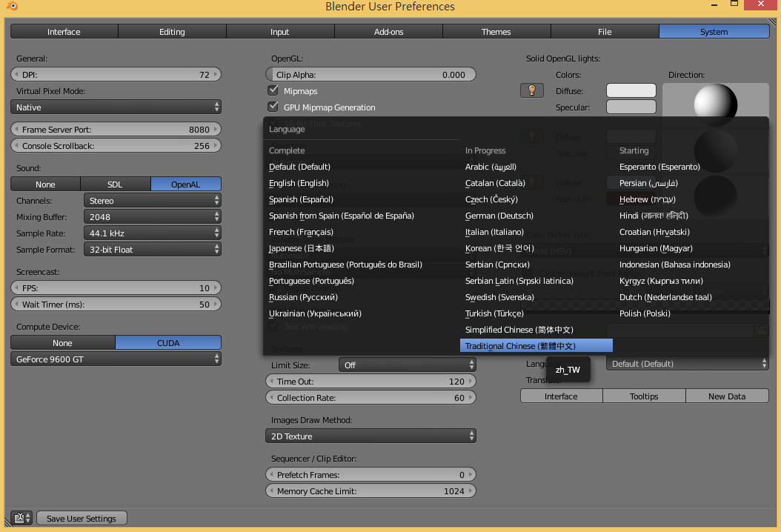The height and width of the screenshot is (532, 781).
Task: Open Language Default dropdown
Action: 688,364
